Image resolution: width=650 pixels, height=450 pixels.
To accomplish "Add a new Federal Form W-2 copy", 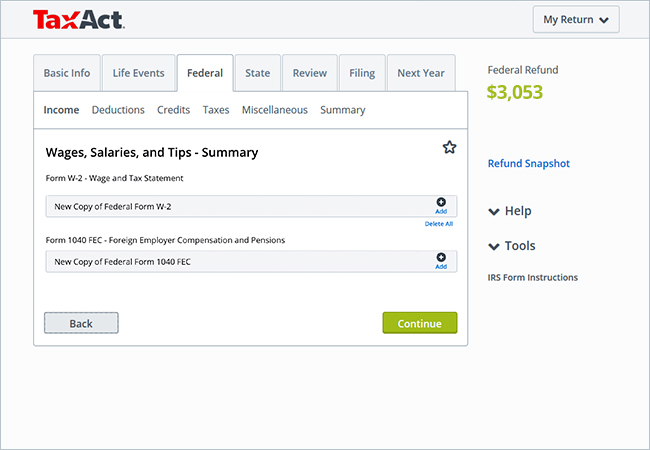I will [x=441, y=206].
